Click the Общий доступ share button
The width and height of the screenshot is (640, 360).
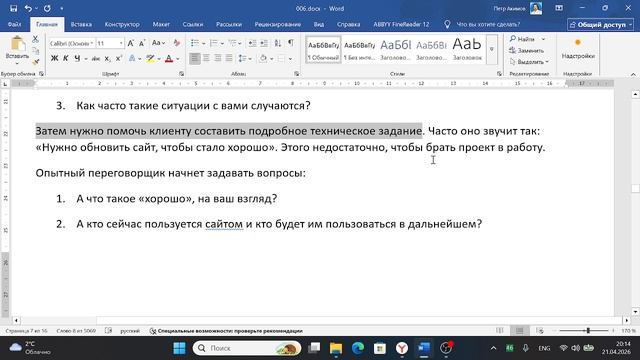click(x=600, y=25)
